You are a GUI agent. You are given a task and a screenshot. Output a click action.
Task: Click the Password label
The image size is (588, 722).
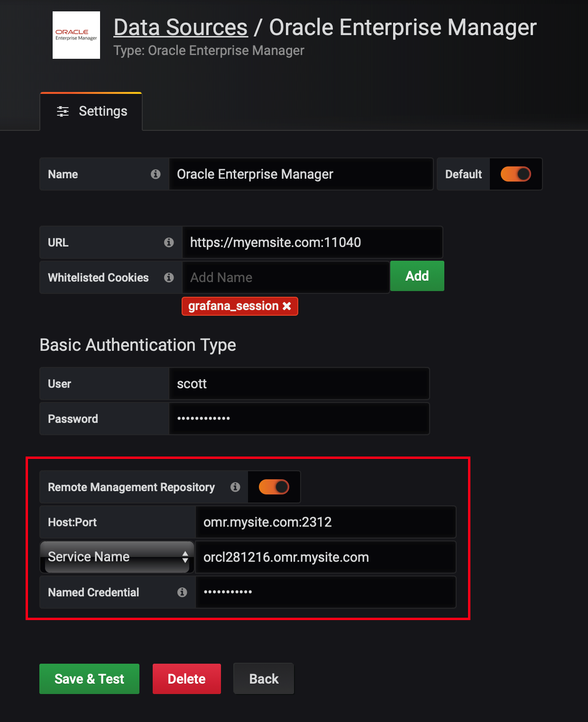coord(73,419)
